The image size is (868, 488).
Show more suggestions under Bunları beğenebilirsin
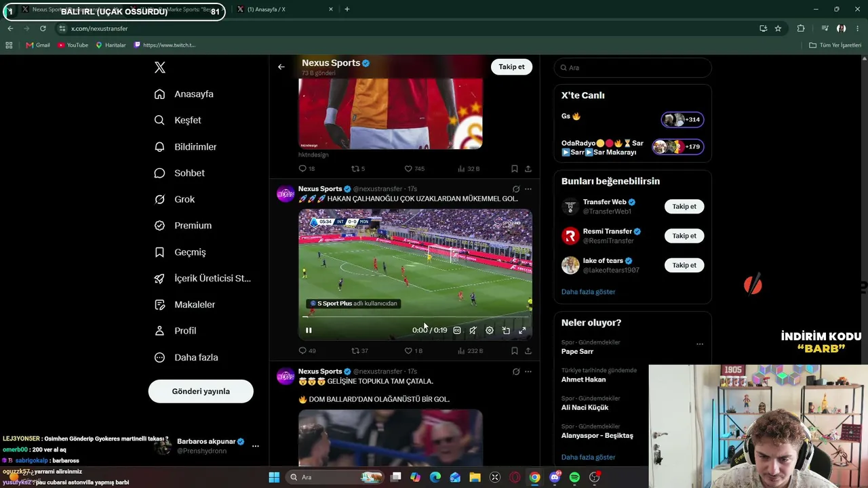(588, 291)
